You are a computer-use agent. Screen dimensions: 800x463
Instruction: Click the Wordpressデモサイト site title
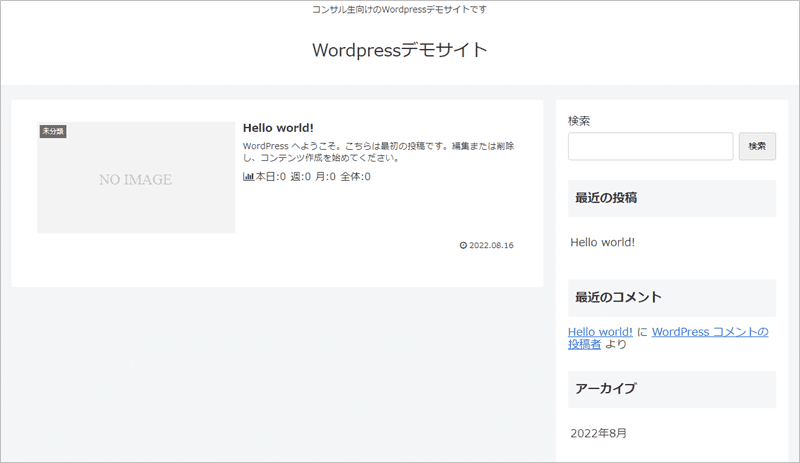[400, 50]
